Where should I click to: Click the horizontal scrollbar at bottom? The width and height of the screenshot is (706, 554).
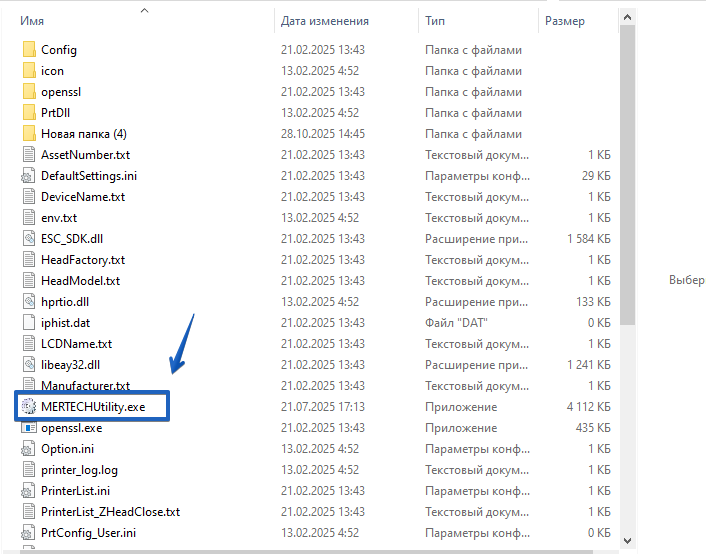pos(300,550)
